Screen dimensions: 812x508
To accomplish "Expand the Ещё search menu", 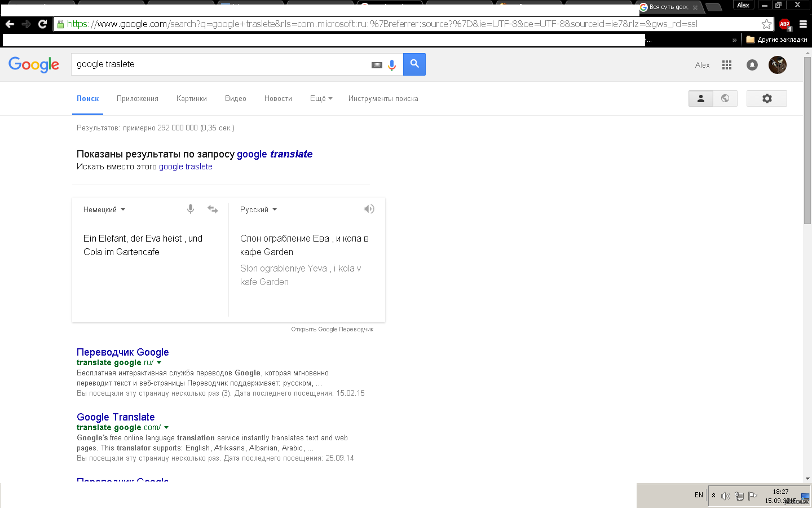I will pos(321,98).
